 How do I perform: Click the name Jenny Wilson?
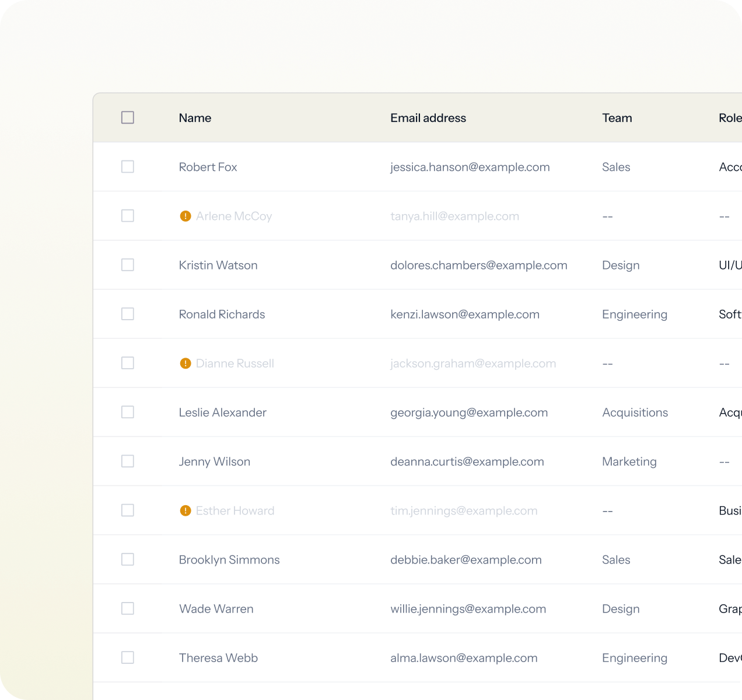[215, 462]
